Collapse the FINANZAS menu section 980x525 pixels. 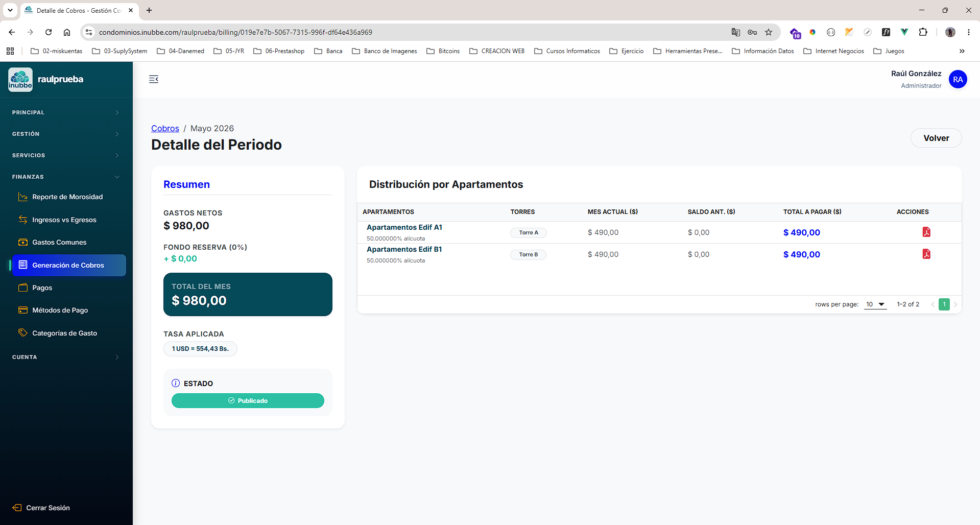pyautogui.click(x=66, y=177)
